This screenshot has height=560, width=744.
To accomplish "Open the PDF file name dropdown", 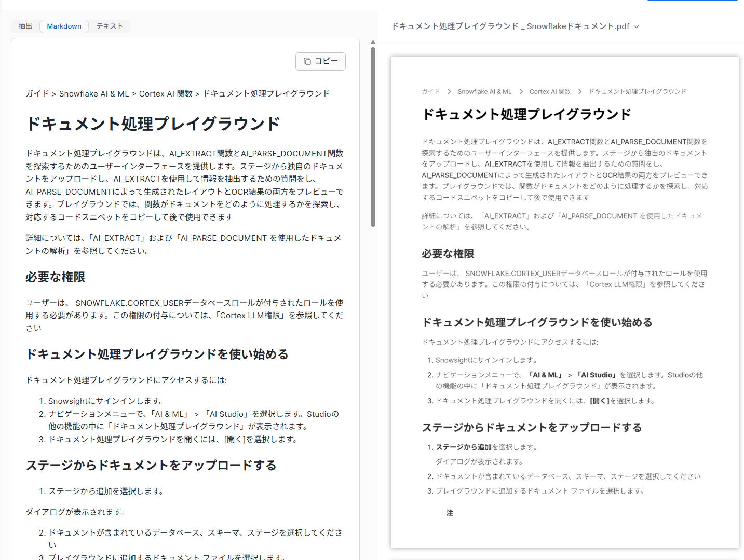I will pos(516,26).
